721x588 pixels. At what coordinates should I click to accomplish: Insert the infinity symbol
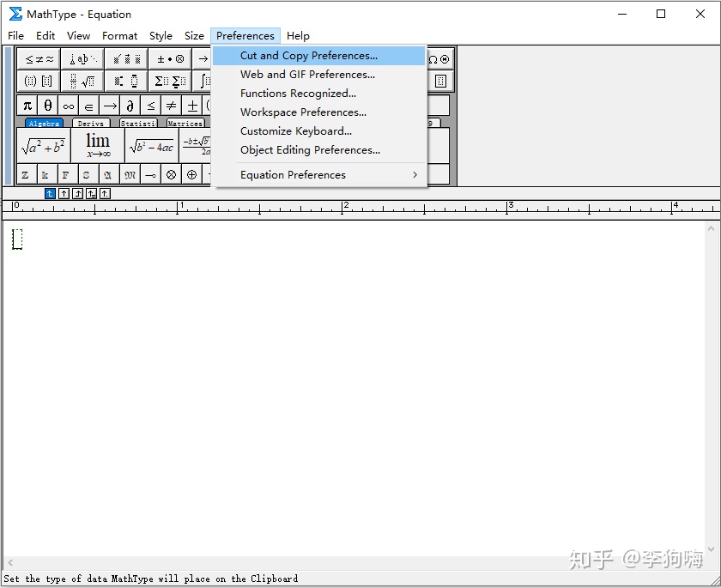pyautogui.click(x=69, y=106)
